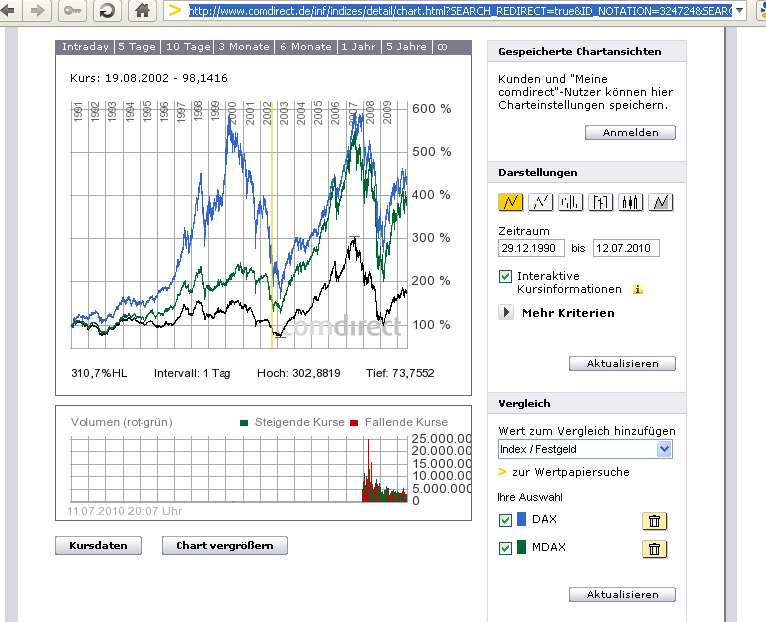Click the Kurs: 19.08.2002 - 98,1416 text
This screenshot has width=766, height=622.
(x=149, y=78)
